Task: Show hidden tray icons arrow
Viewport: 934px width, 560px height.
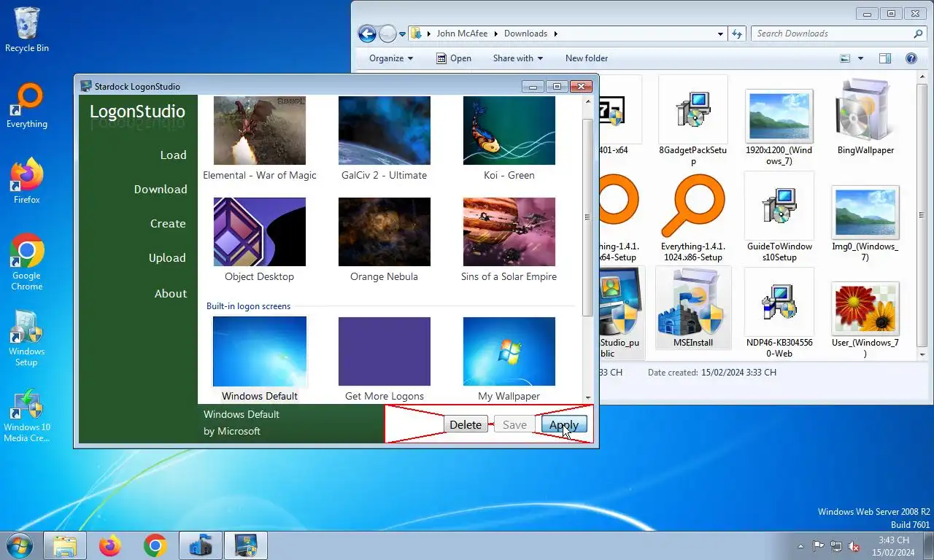Action: tap(802, 546)
